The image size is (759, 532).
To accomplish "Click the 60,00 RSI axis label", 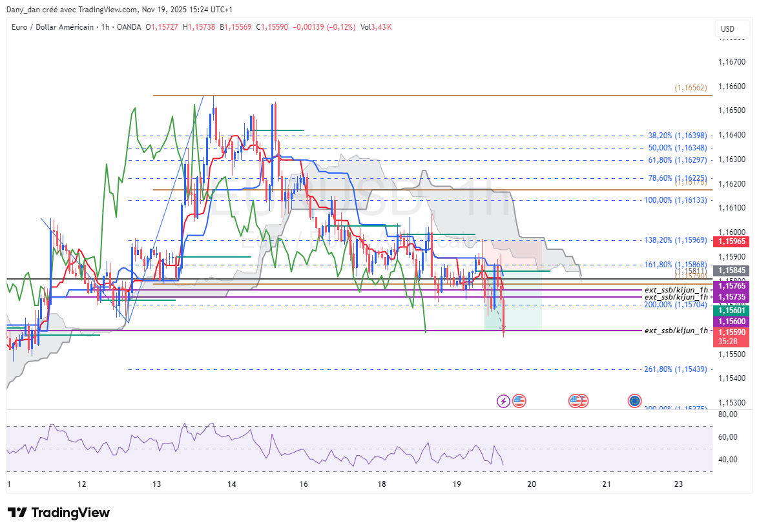I will (x=728, y=437).
